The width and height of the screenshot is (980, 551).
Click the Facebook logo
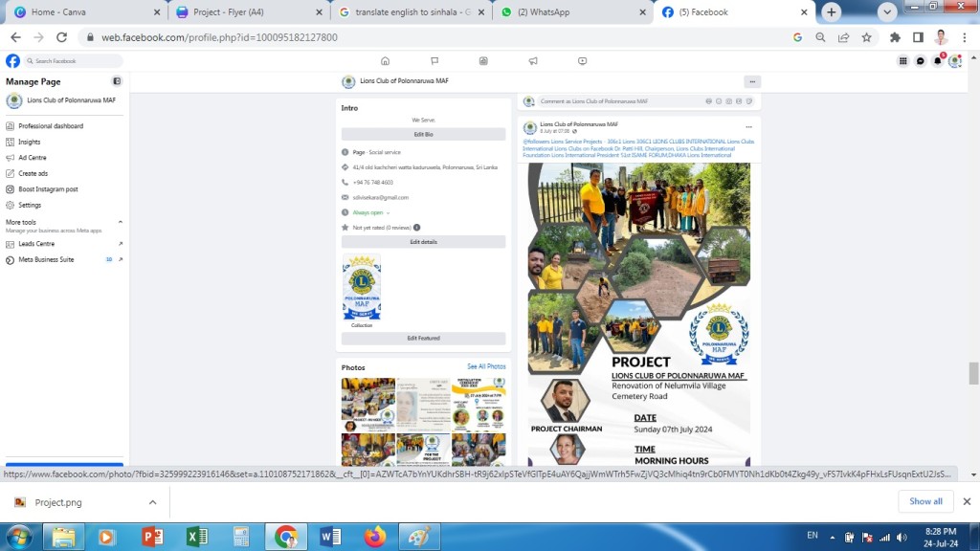tap(12, 60)
